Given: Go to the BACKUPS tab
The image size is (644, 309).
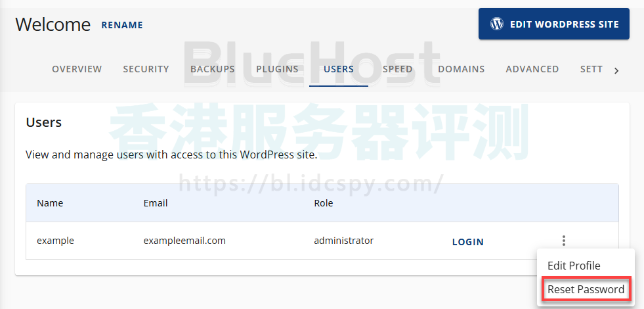Looking at the screenshot, I should tap(212, 69).
